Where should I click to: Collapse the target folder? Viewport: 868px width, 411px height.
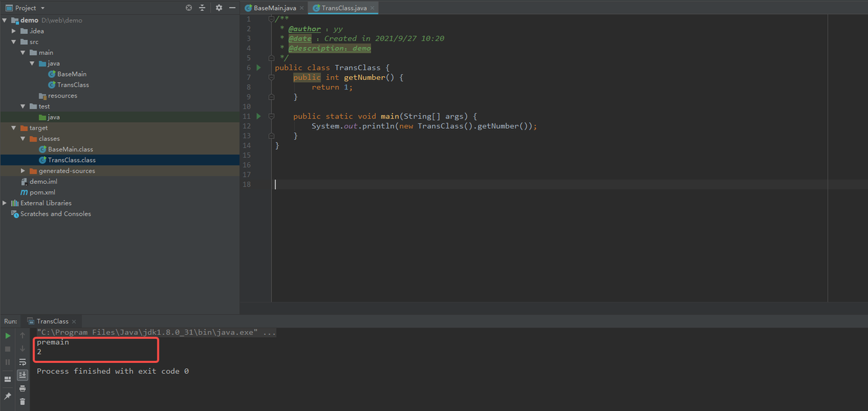(14, 128)
